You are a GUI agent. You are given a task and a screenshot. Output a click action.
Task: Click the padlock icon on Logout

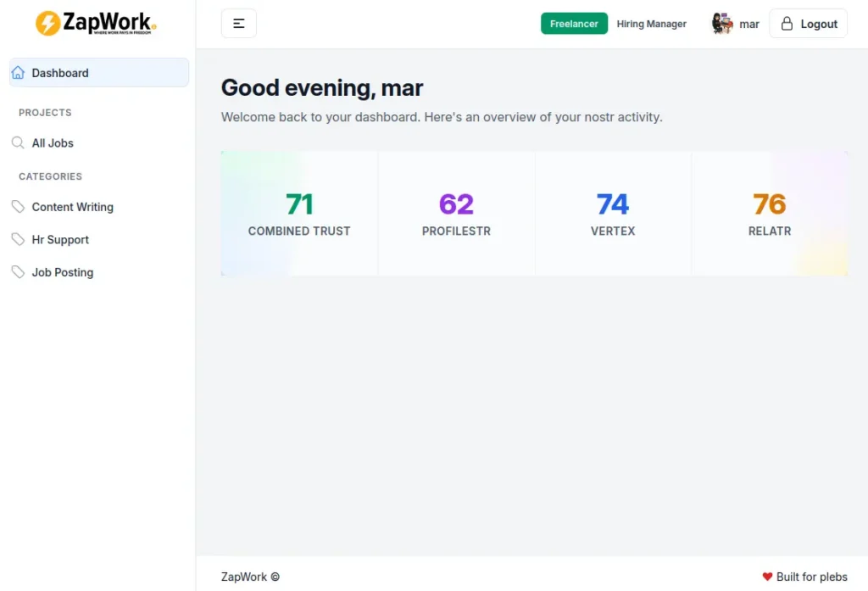click(787, 24)
